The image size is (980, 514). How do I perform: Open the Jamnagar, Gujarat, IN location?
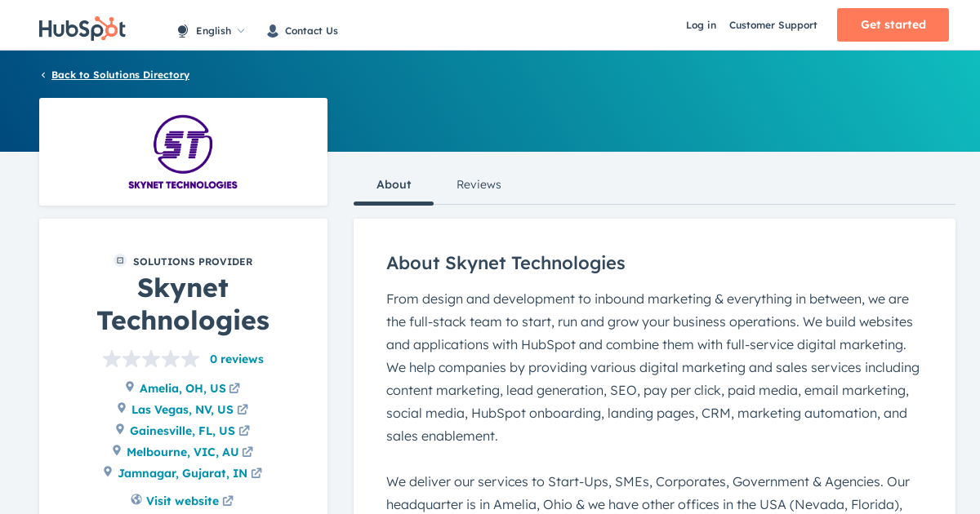(183, 473)
